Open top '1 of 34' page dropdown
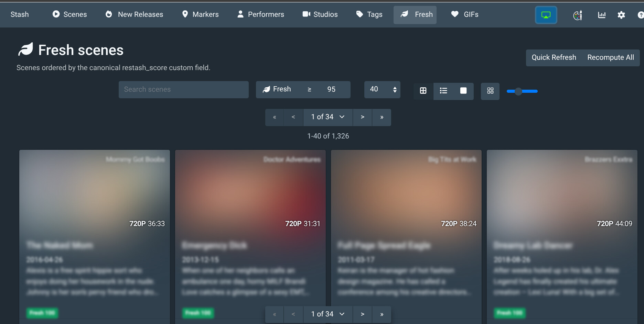Screen dimensions: 644x324 click(328, 117)
